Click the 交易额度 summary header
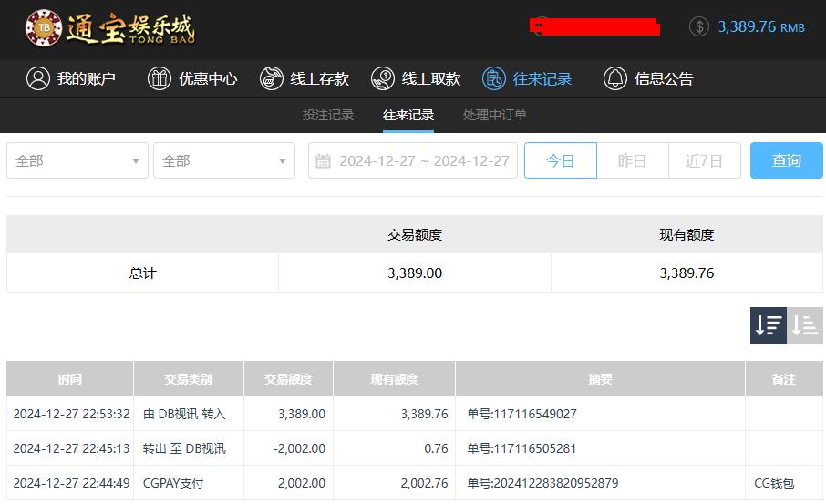This screenshot has height=504, width=826. pyautogui.click(x=415, y=234)
